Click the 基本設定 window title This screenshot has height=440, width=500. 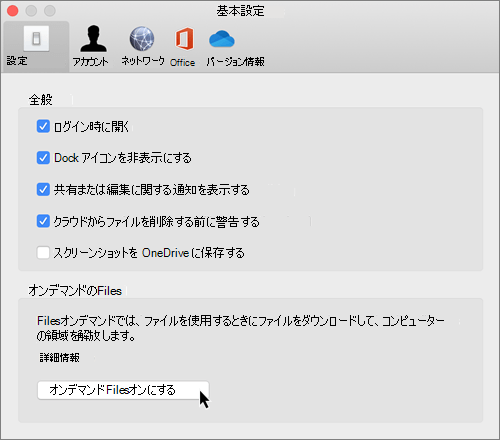(x=240, y=11)
